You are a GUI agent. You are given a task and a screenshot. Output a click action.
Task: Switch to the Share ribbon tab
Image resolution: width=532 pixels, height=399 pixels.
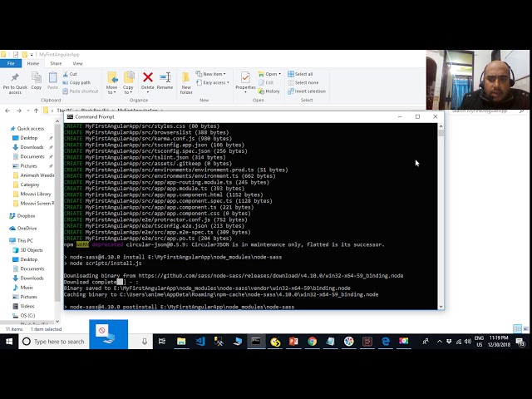(56, 63)
